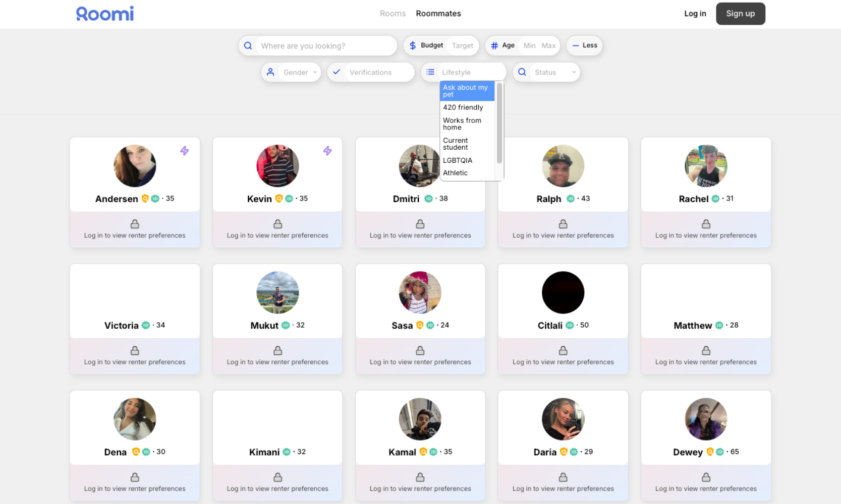Click the green ID badge beside Kimani
Screen dimensions: 841x504
[287, 452]
